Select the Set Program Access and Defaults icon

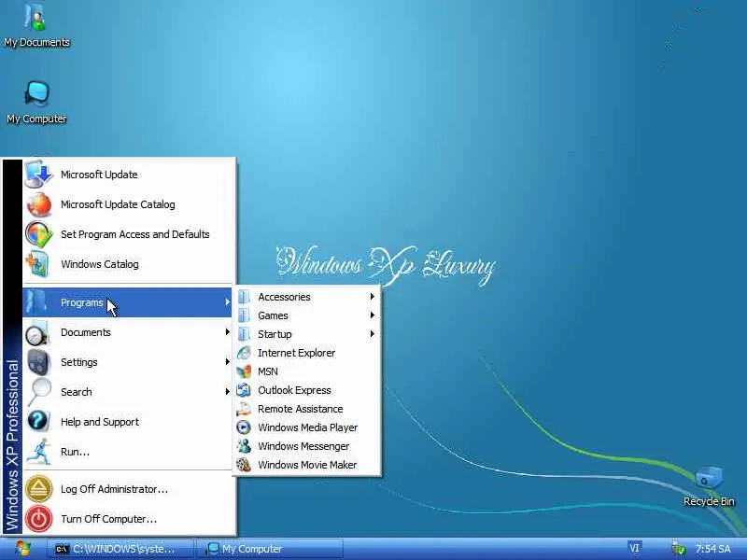(x=38, y=234)
